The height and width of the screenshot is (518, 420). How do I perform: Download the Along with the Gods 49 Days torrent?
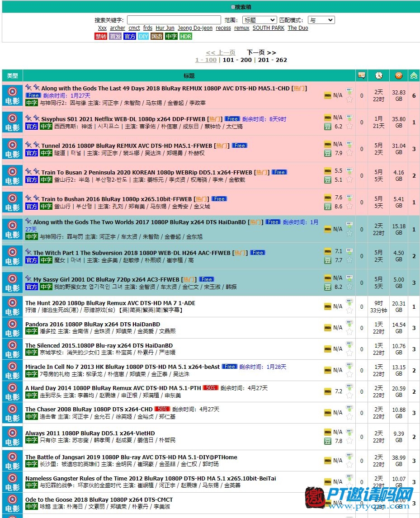(349, 90)
